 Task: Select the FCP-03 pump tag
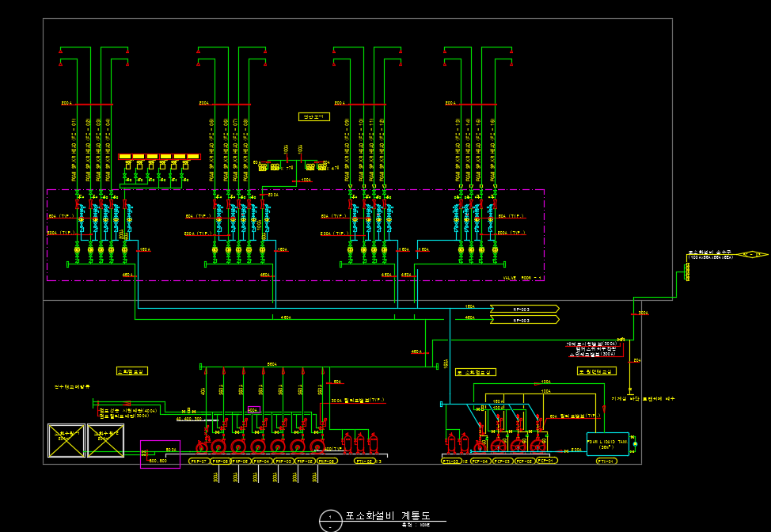[x=503, y=462]
